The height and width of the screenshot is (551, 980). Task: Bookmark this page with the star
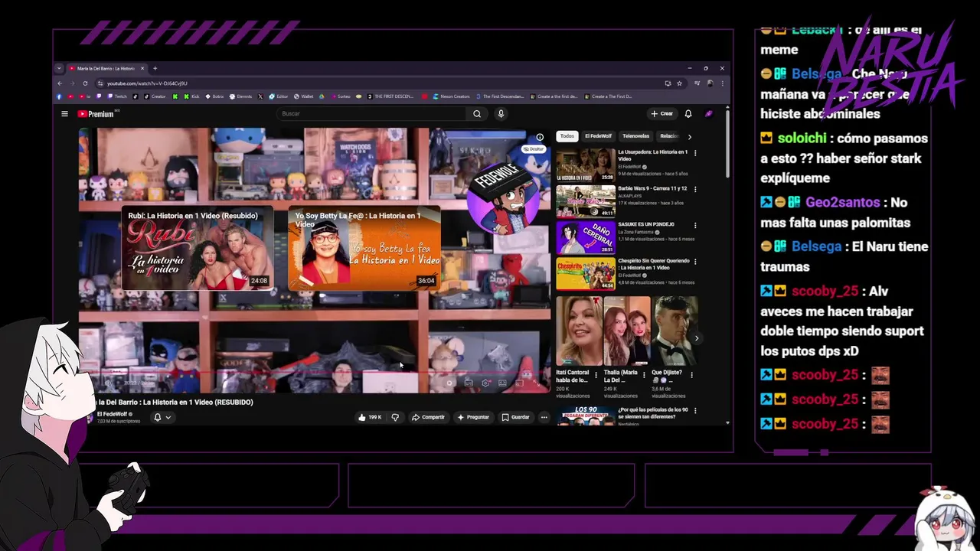click(679, 83)
